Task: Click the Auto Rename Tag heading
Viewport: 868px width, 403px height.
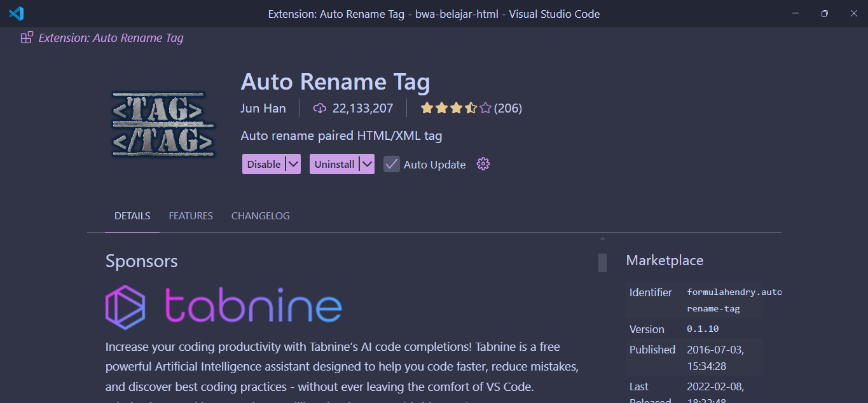Action: [x=335, y=82]
